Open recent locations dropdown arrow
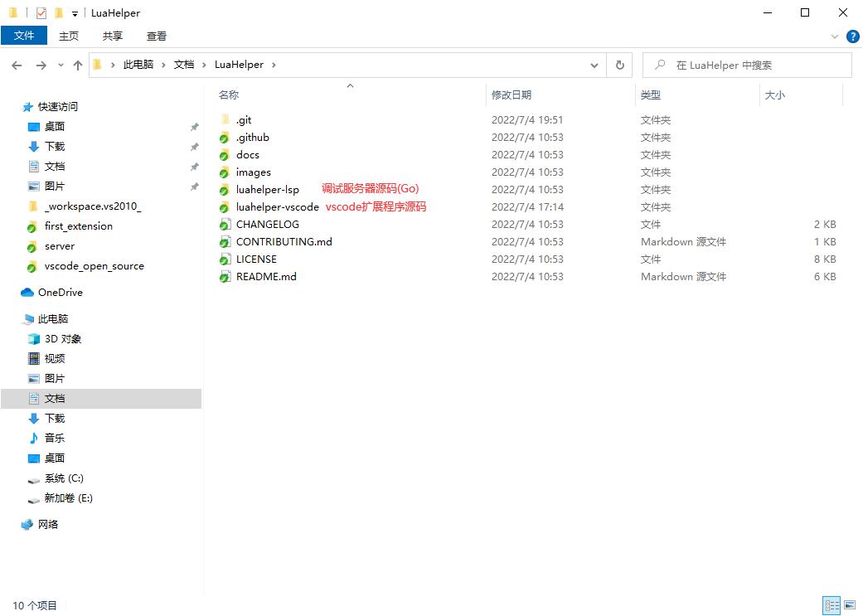863x616 pixels. (x=61, y=65)
